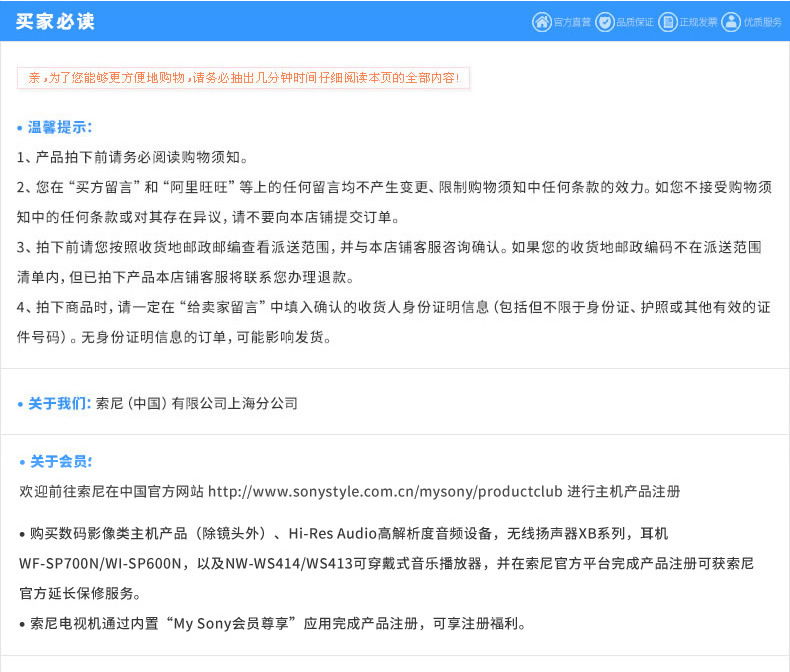Open the sonystyle.com.cn productclub URL
The image size is (790, 672).
[385, 491]
